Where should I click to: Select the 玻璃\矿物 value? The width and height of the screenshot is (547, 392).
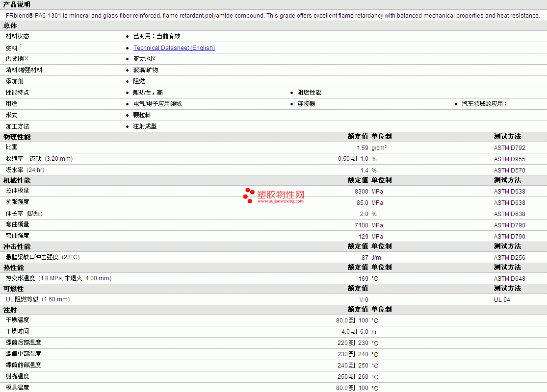146,70
